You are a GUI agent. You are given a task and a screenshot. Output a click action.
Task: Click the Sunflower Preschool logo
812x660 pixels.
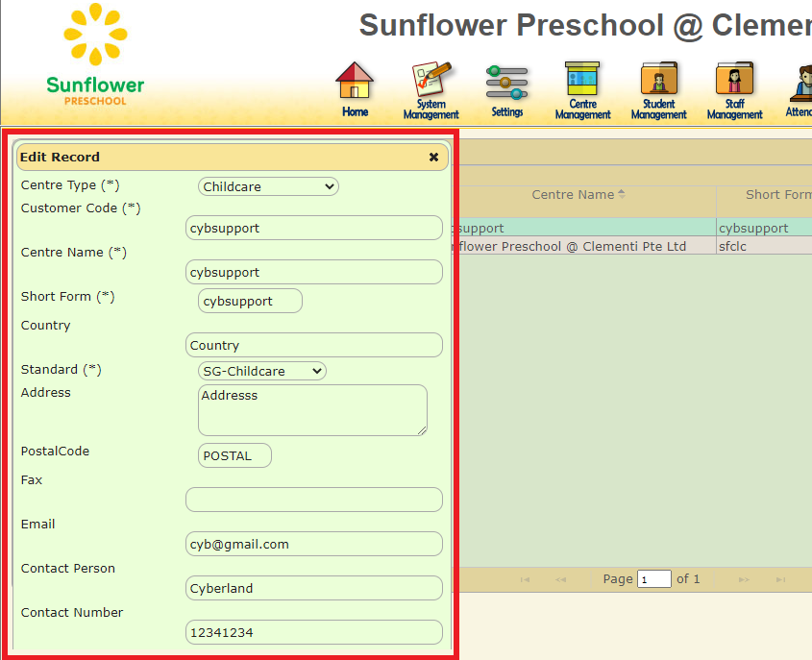tap(95, 55)
